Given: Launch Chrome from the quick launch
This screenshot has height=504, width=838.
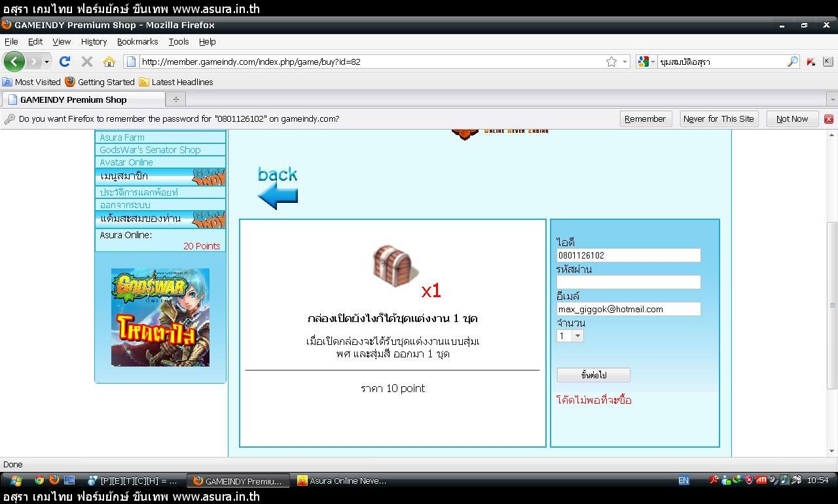Looking at the screenshot, I should (39, 480).
